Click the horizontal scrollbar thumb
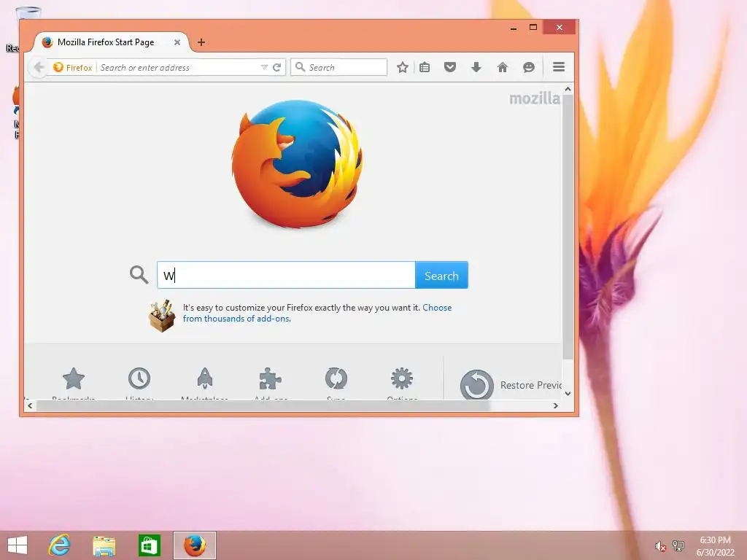The width and height of the screenshot is (747, 560). pyautogui.click(x=263, y=405)
